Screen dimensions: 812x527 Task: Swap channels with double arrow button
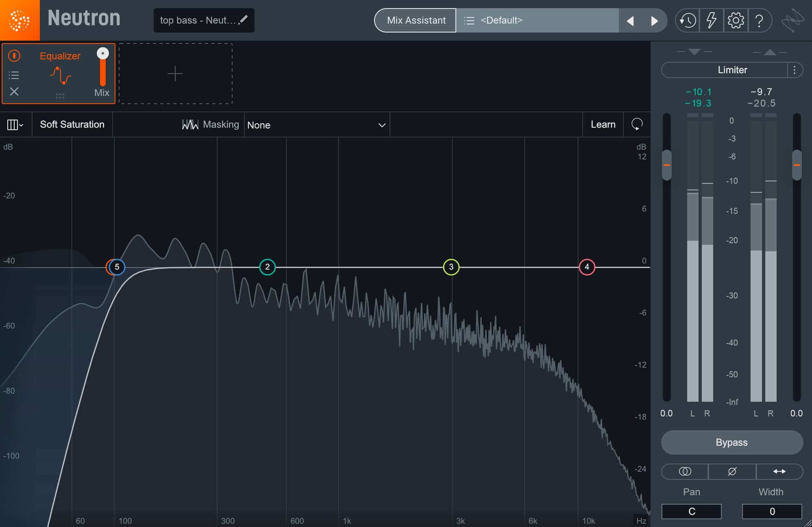pos(779,471)
